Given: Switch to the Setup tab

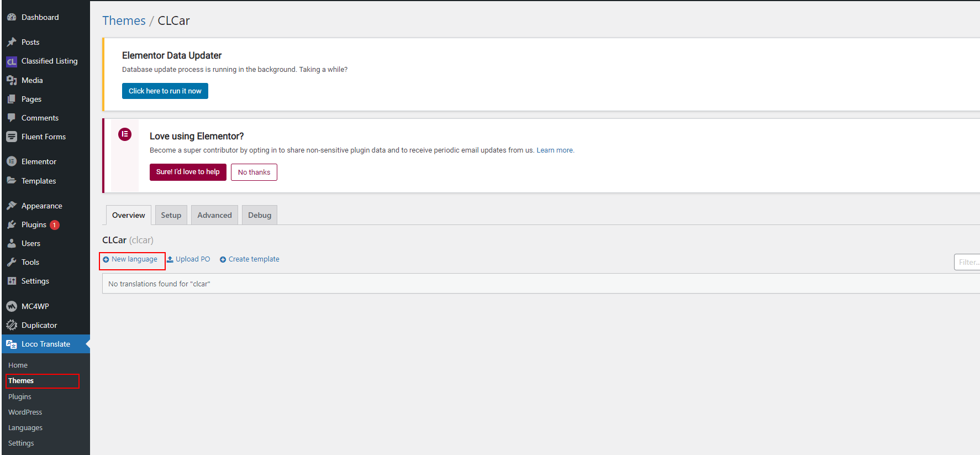Looking at the screenshot, I should coord(171,215).
